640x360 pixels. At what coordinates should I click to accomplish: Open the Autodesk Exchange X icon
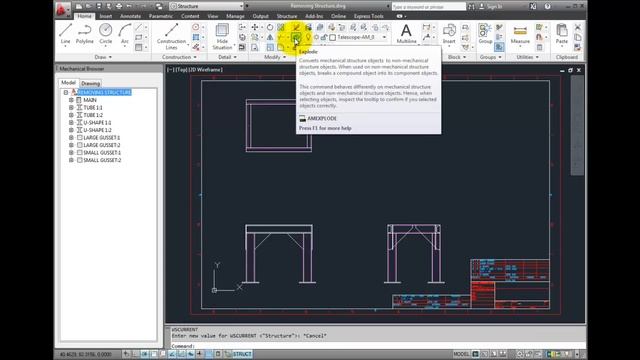pyautogui.click(x=533, y=6)
